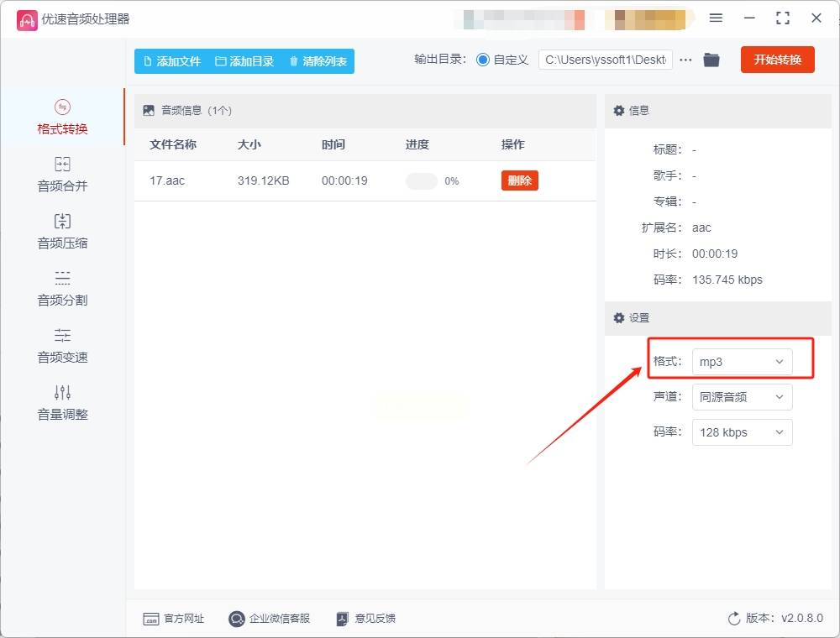Click the 设置 gear icon
This screenshot has height=638, width=840.
619,318
